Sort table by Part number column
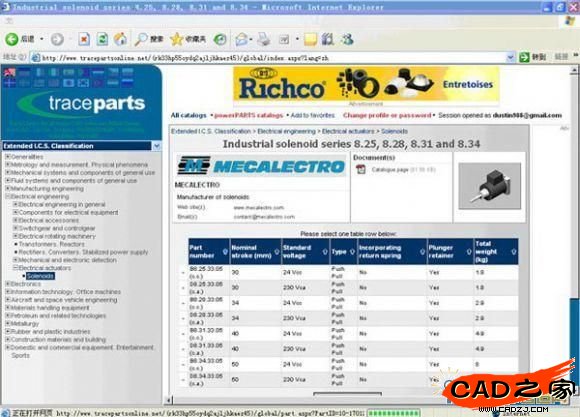 coord(225,252)
